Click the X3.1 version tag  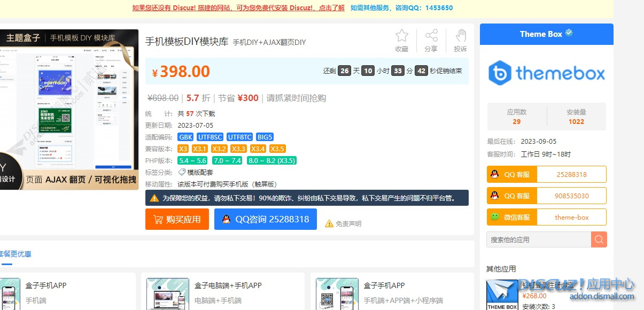point(200,149)
